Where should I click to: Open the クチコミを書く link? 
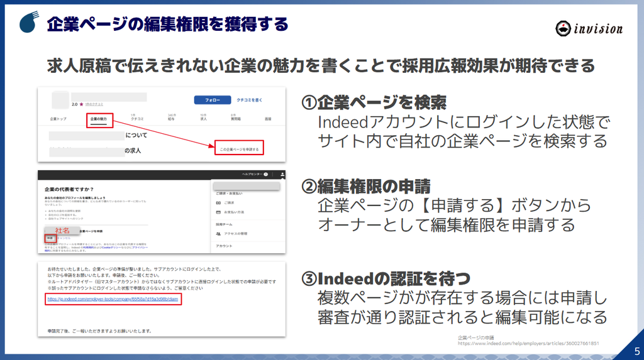click(x=249, y=100)
